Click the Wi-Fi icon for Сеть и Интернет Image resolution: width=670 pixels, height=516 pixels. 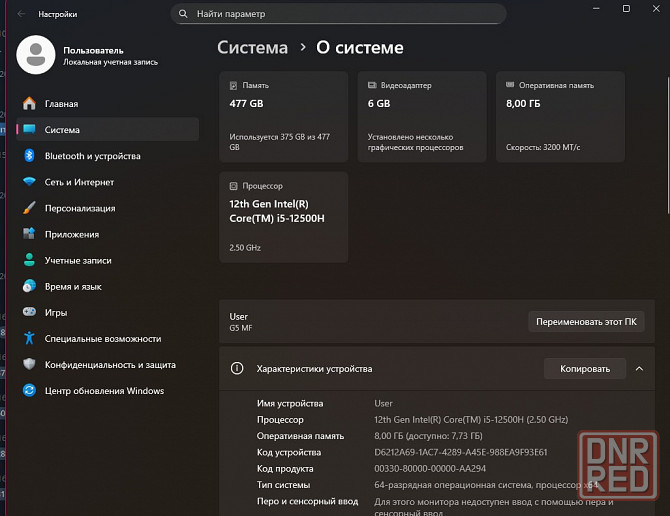[x=29, y=182]
